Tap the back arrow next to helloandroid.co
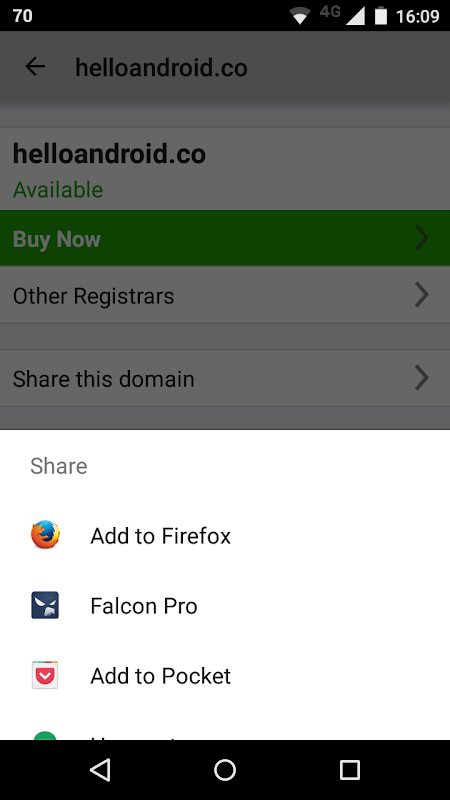Image resolution: width=450 pixels, height=800 pixels. pos(35,66)
